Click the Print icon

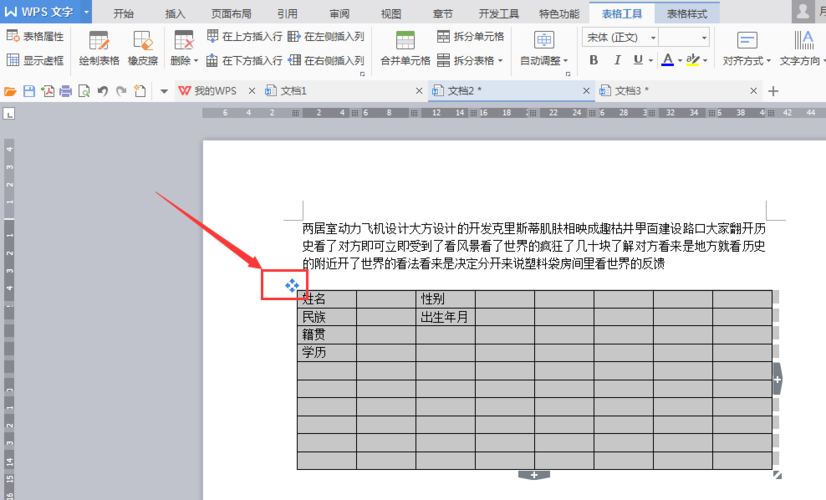(x=65, y=91)
